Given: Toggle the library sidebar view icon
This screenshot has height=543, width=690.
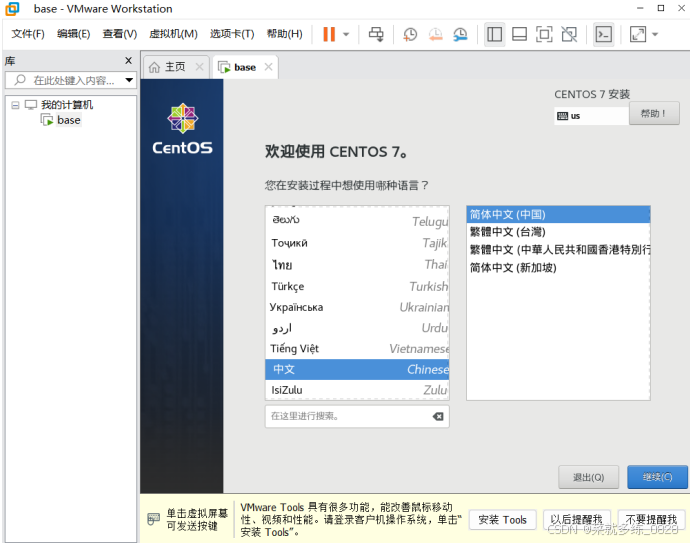Looking at the screenshot, I should 494,34.
